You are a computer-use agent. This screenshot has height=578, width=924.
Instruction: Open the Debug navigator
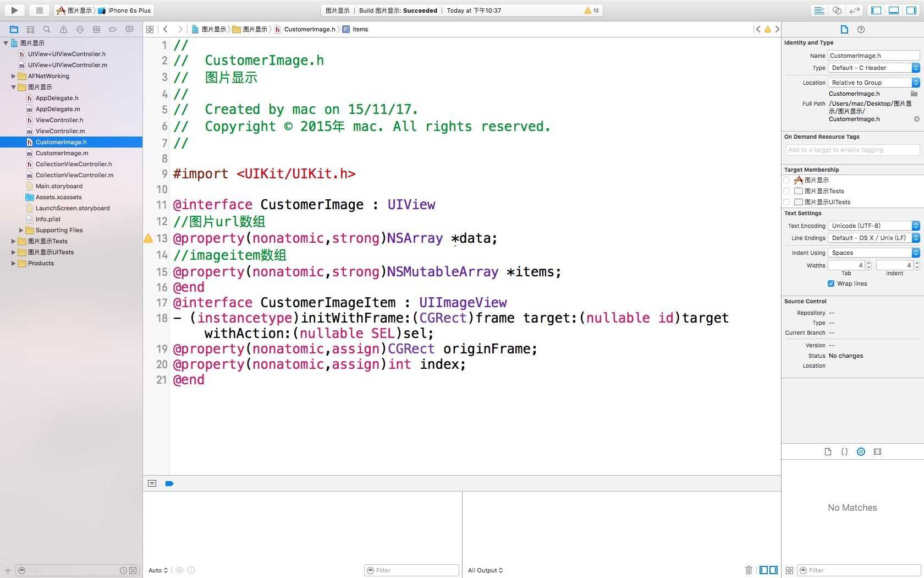click(x=96, y=29)
